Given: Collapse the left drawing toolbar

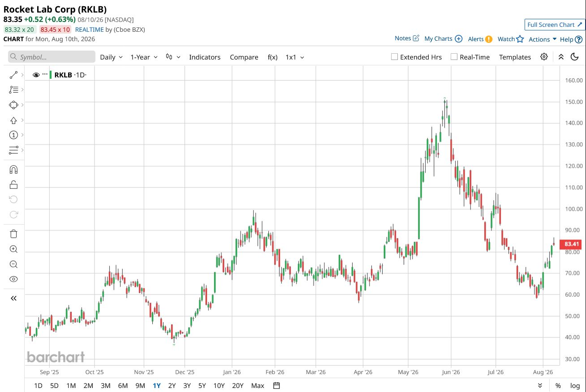Looking at the screenshot, I should click(13, 298).
